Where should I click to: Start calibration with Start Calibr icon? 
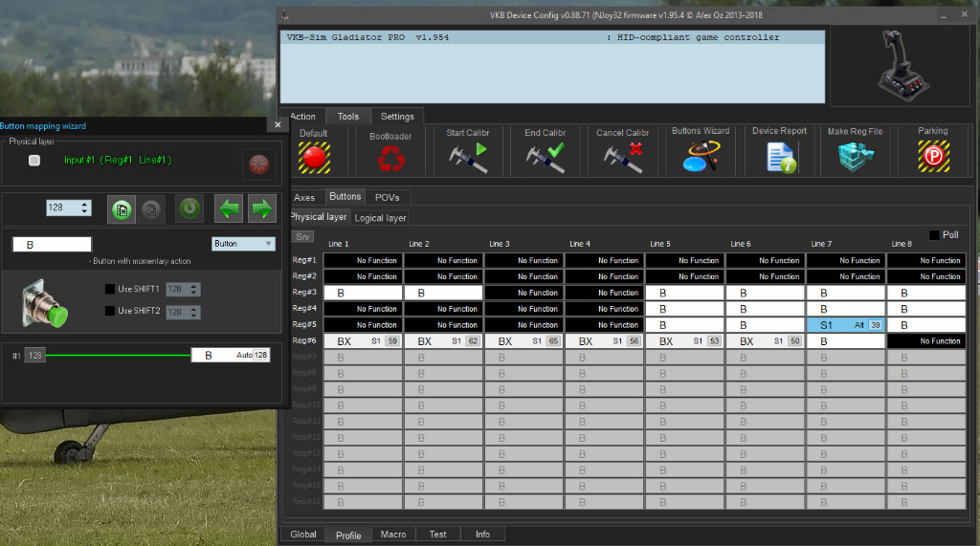(x=468, y=156)
